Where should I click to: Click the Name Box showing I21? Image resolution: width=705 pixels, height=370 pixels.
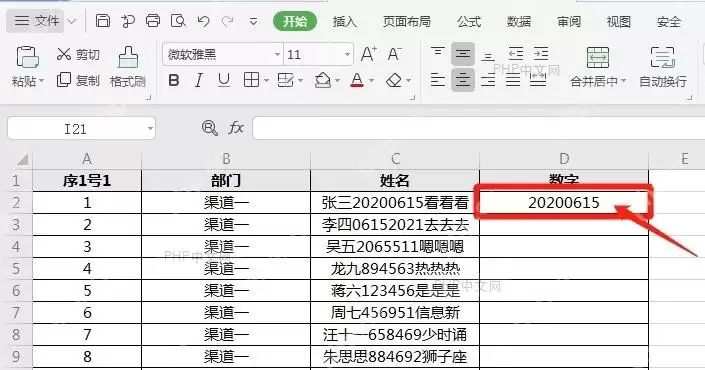point(76,129)
